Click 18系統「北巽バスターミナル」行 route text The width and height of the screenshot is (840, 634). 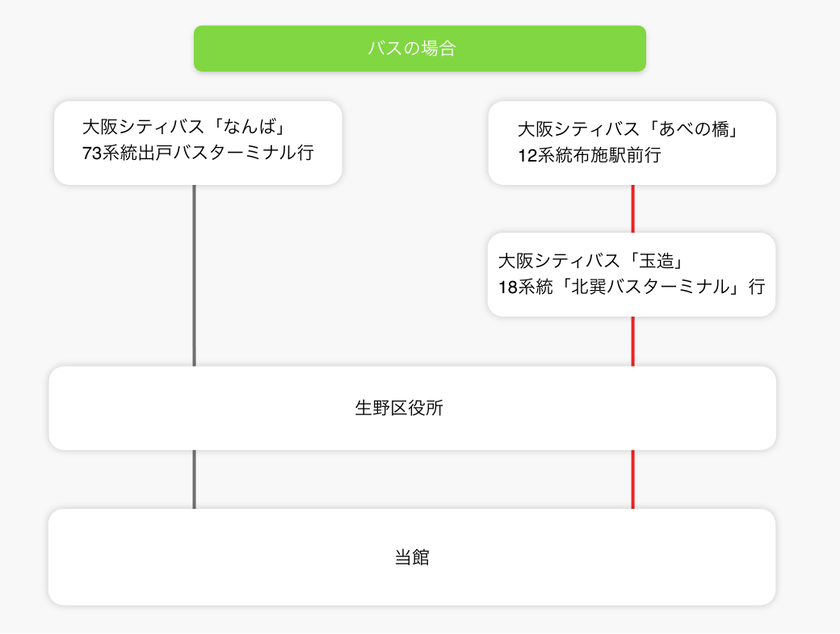(x=632, y=287)
